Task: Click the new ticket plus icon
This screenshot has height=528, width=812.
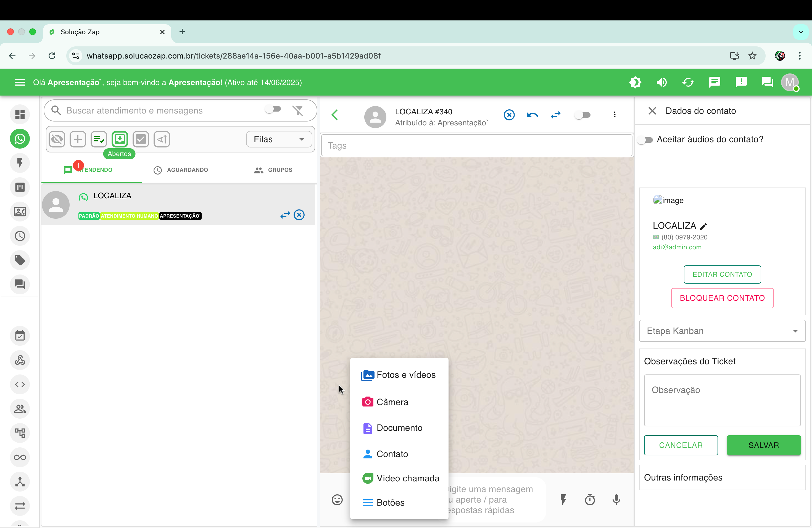Action: pos(78,139)
